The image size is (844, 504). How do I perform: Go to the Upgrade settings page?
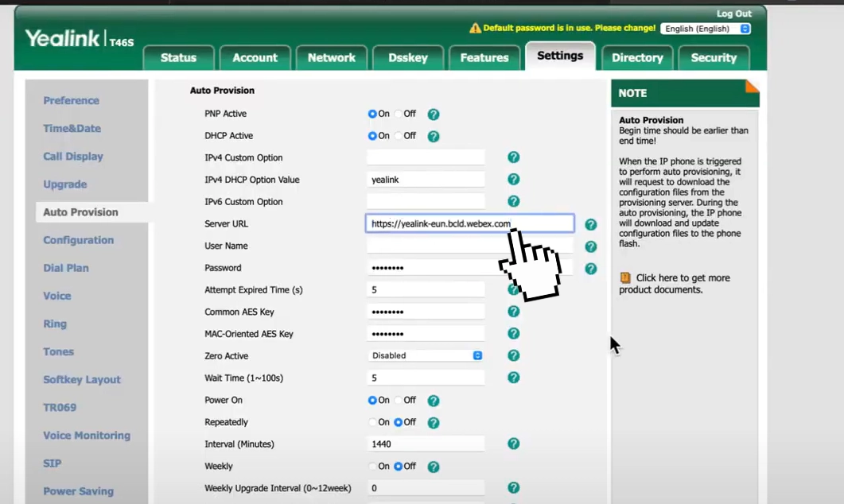[x=65, y=184]
